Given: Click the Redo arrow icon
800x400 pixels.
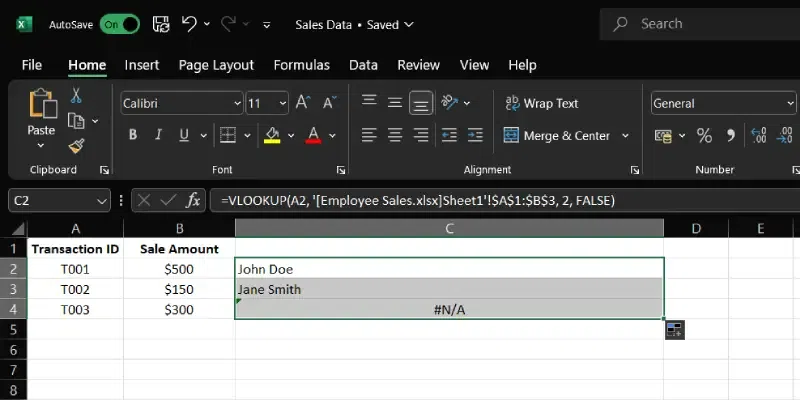Looking at the screenshot, I should 228,24.
